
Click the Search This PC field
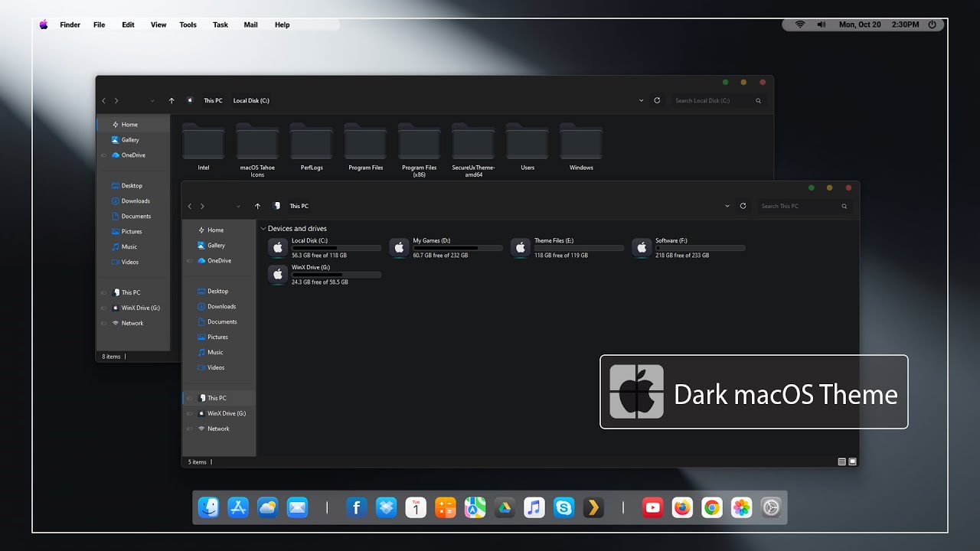[804, 206]
